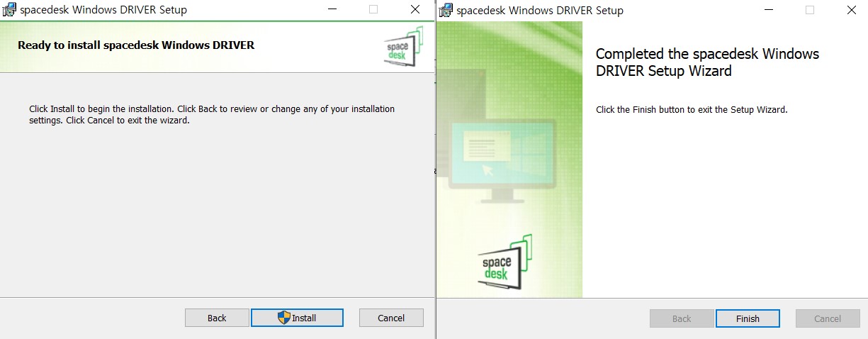
Task: Minimize the Completed setup wizard window
Action: 770,11
